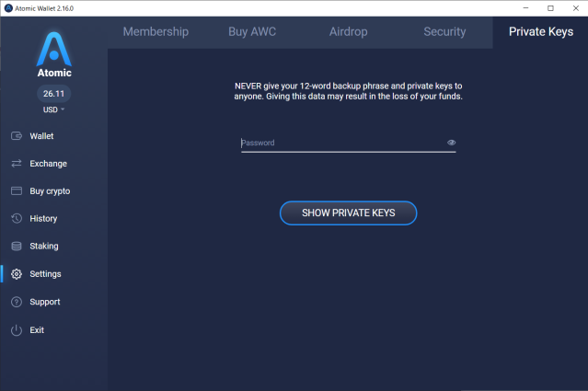Click the Atomic logo in the sidebar
Screen dimensions: 588x391
point(54,54)
